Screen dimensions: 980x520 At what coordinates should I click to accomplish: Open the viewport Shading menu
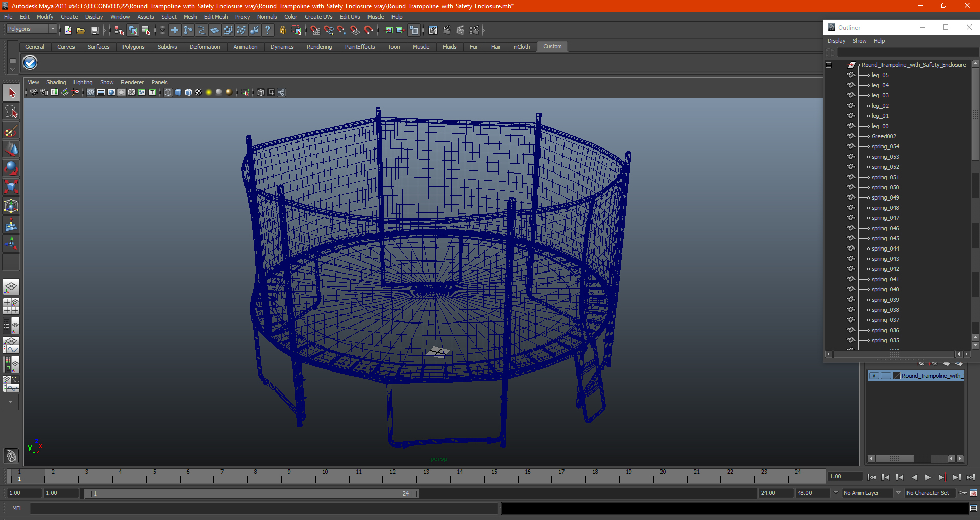coord(56,82)
